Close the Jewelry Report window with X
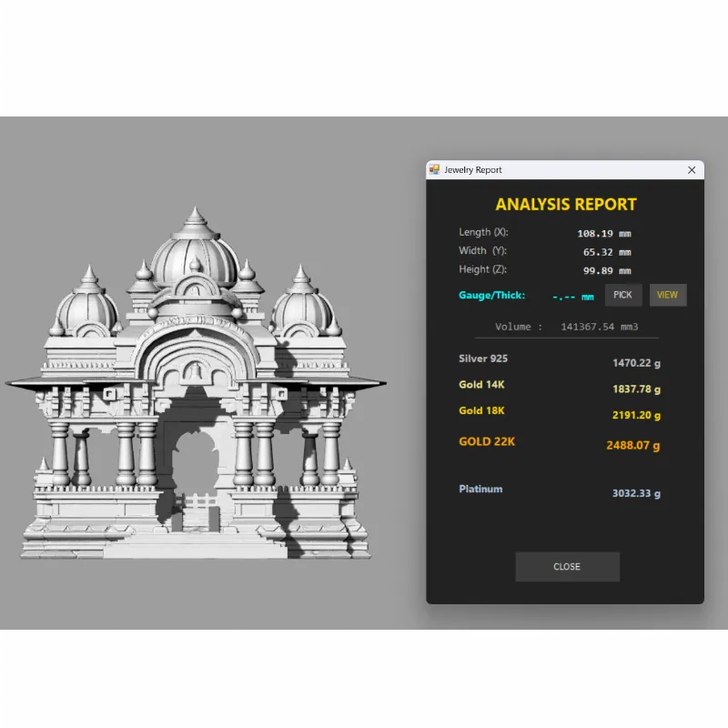Screen dimensions: 728x728 pyautogui.click(x=692, y=170)
